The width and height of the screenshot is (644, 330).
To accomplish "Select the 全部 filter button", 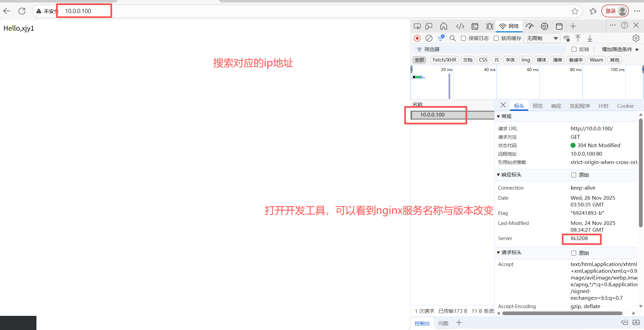I will coord(419,60).
